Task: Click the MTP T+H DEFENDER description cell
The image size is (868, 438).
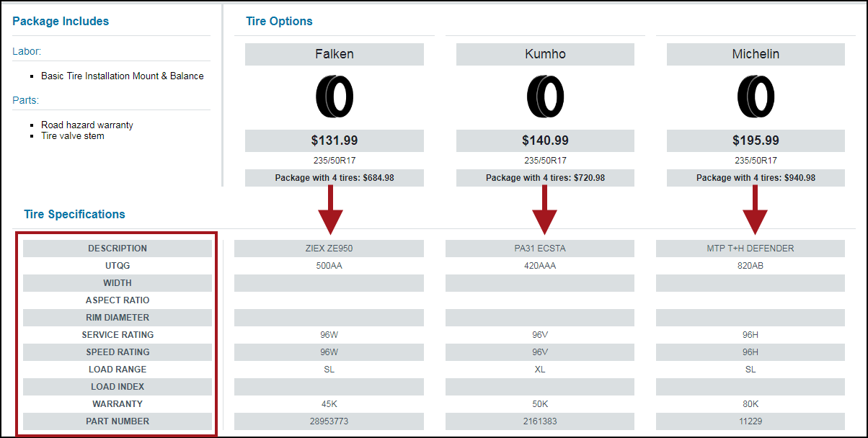Action: (750, 248)
